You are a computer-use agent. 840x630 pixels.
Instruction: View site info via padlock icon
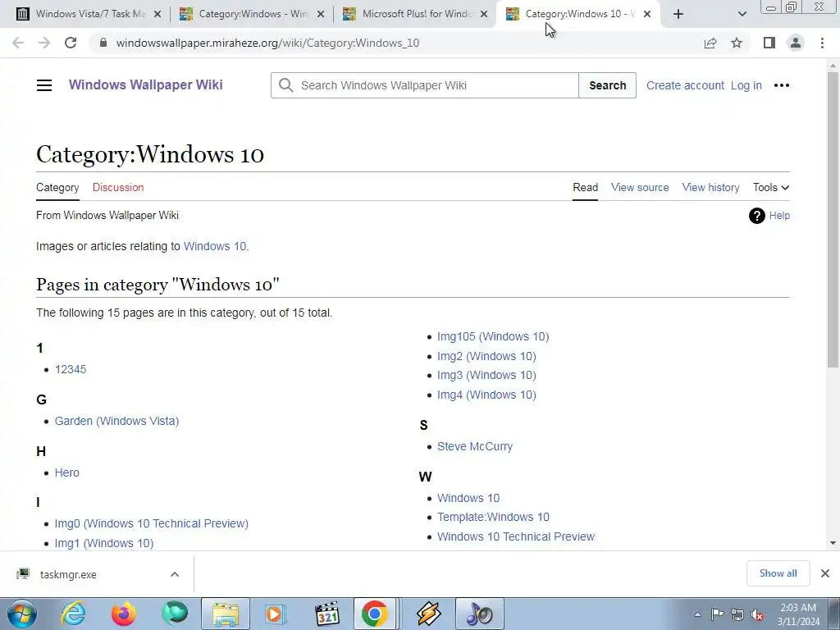(x=104, y=43)
